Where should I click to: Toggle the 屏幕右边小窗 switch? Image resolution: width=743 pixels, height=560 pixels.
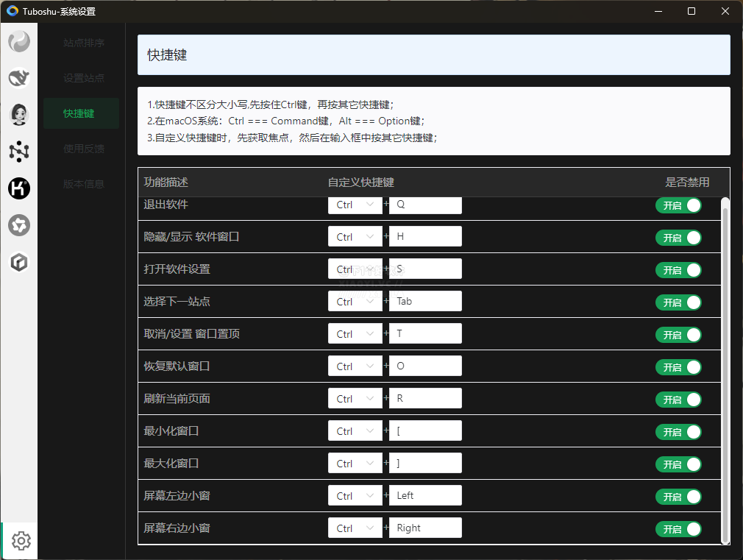click(x=678, y=528)
